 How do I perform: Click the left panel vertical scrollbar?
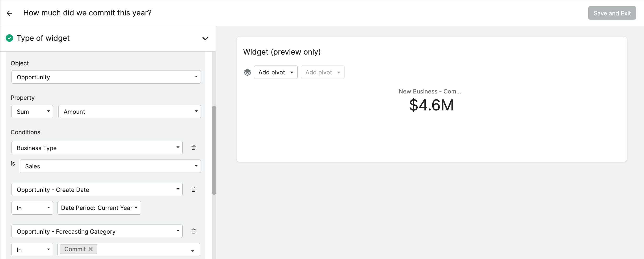point(214,150)
